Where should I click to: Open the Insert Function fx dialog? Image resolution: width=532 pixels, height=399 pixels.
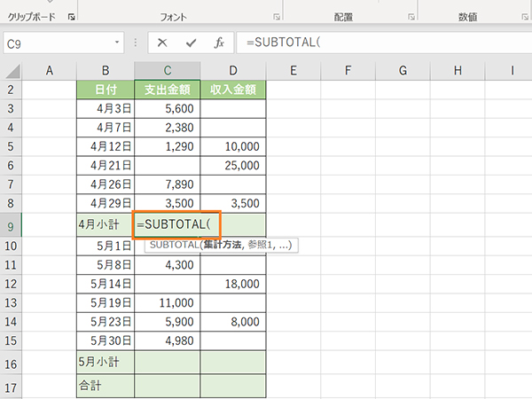coord(218,43)
